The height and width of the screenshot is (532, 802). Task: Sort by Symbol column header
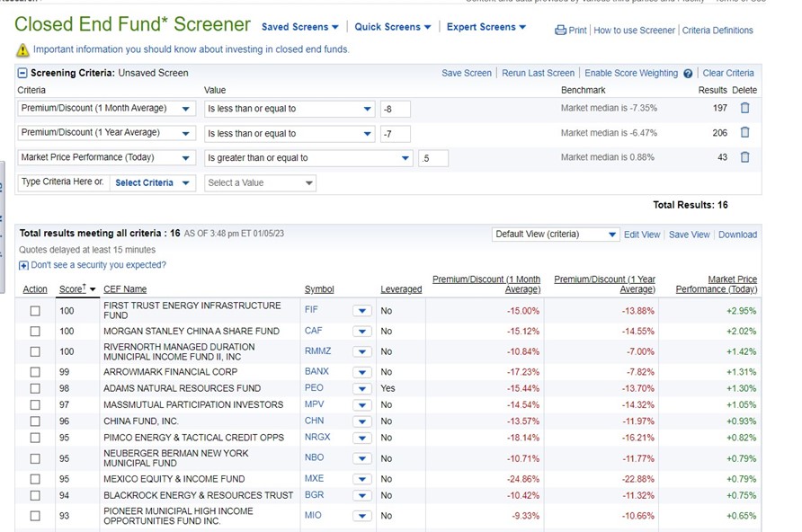319,289
